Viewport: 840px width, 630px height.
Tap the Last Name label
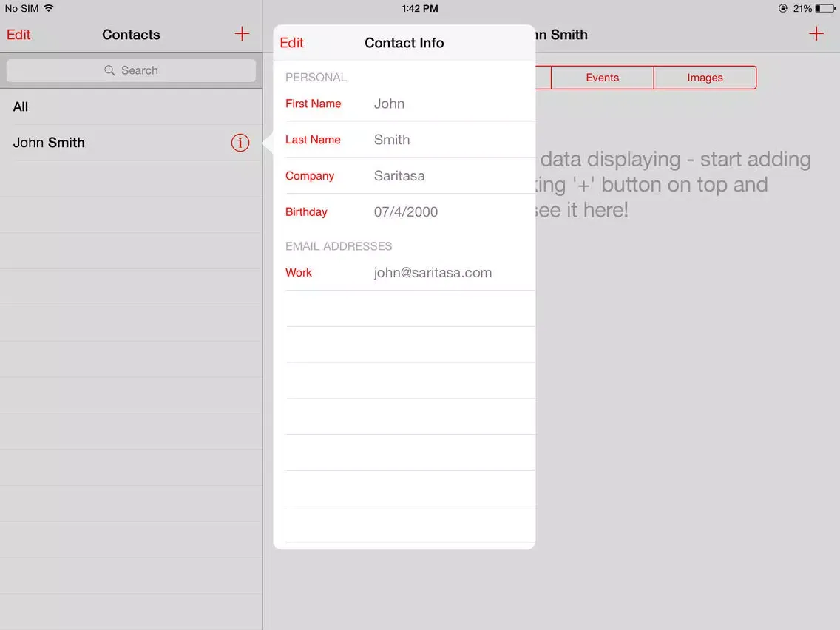pyautogui.click(x=313, y=140)
